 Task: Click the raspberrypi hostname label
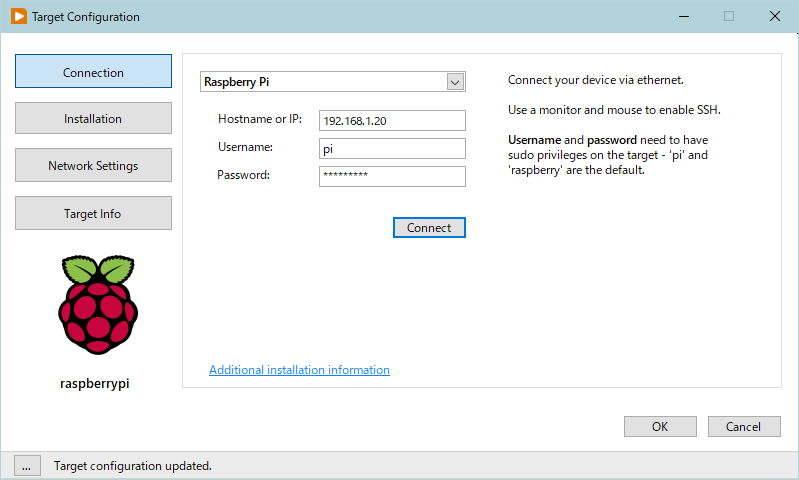pyautogui.click(x=95, y=384)
